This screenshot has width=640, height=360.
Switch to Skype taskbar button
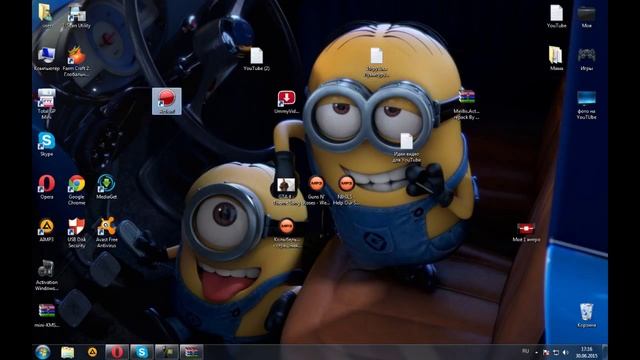click(x=142, y=352)
